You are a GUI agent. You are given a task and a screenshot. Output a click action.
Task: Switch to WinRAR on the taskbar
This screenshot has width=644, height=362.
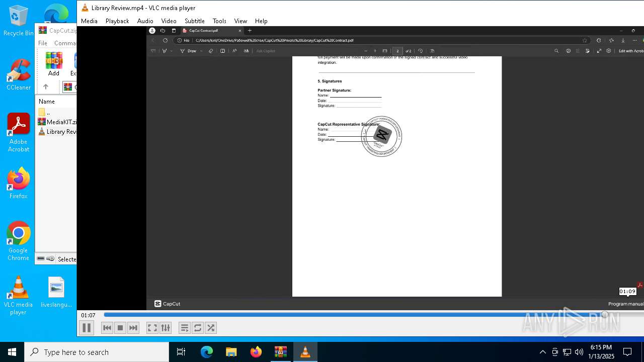point(281,352)
